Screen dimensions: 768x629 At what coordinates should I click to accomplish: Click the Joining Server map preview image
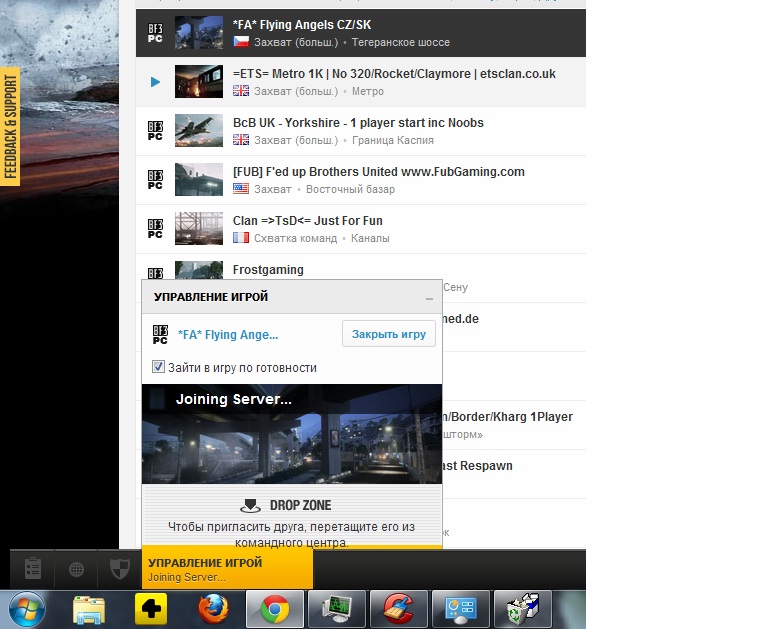pos(292,434)
